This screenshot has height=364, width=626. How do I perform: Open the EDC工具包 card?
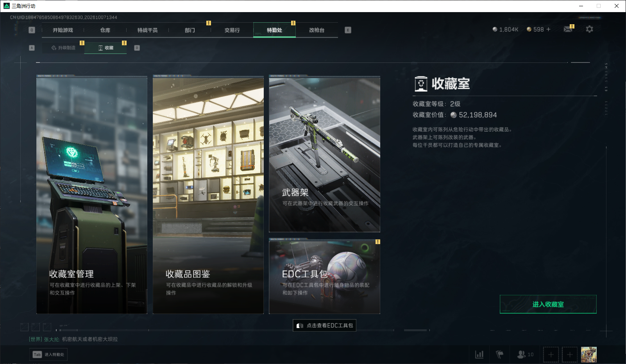click(x=325, y=277)
